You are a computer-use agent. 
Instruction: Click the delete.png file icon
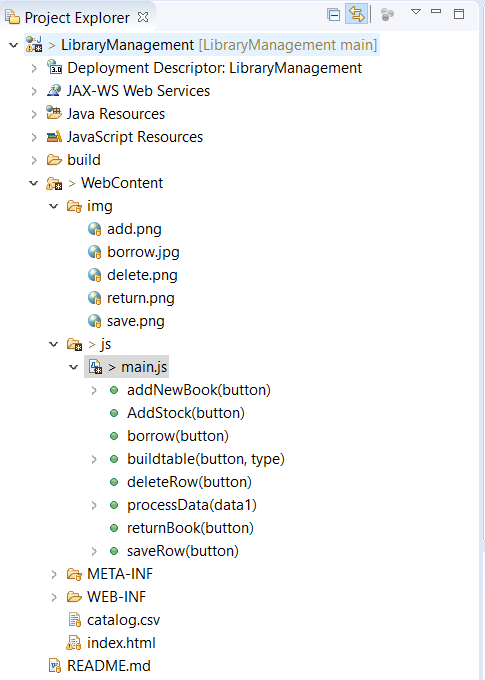click(x=95, y=275)
